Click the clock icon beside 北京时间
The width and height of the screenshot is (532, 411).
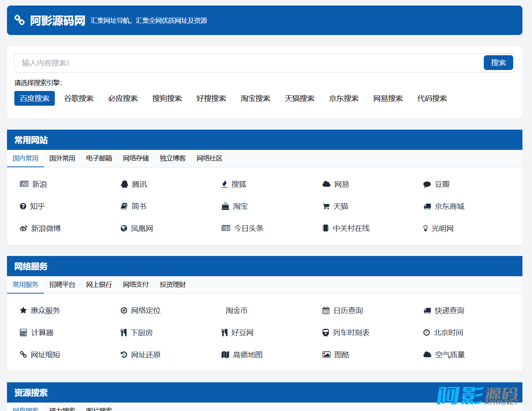tap(426, 333)
